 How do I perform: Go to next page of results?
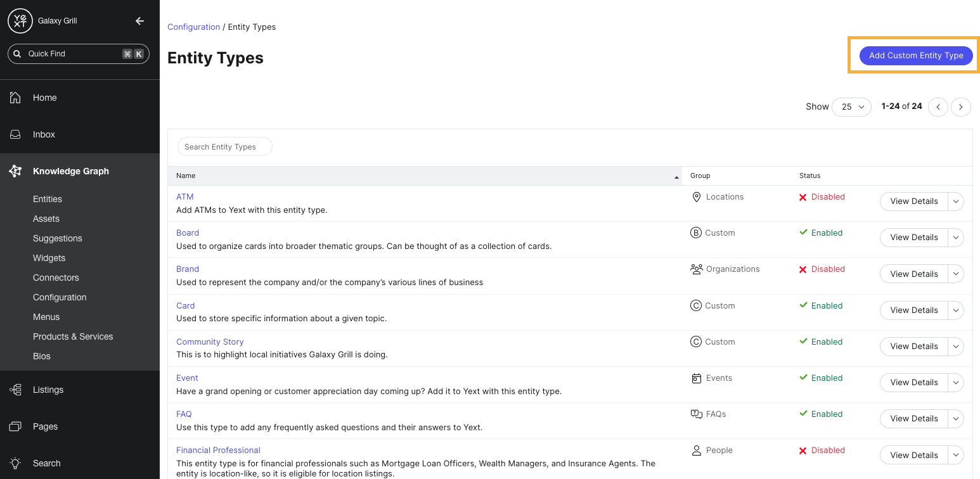960,107
